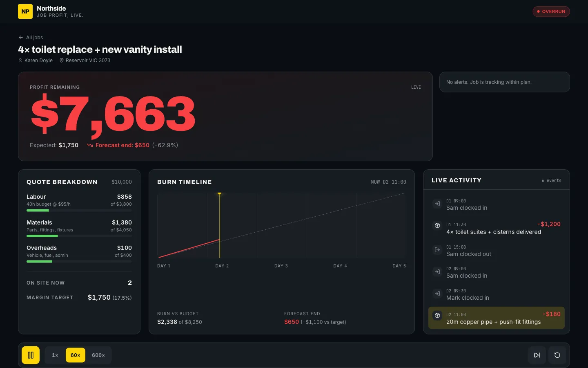Click 'Northside' brand name
The image size is (588, 368).
pos(51,8)
